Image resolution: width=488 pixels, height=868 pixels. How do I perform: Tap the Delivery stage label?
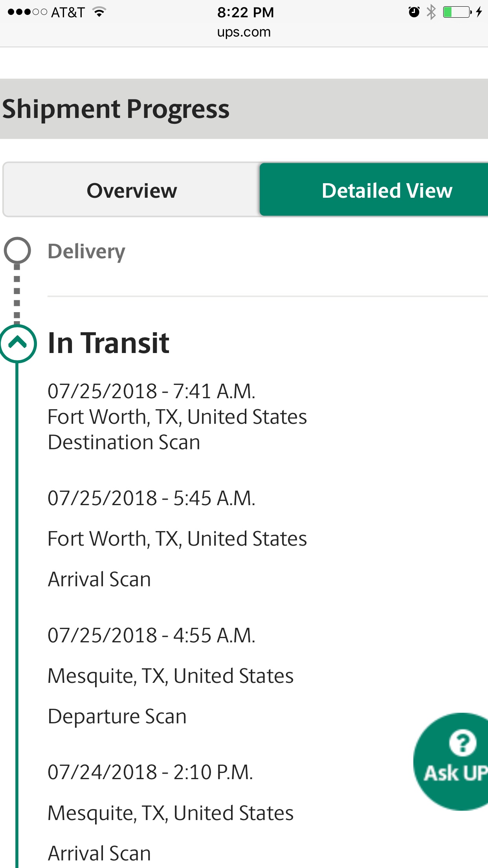click(86, 252)
